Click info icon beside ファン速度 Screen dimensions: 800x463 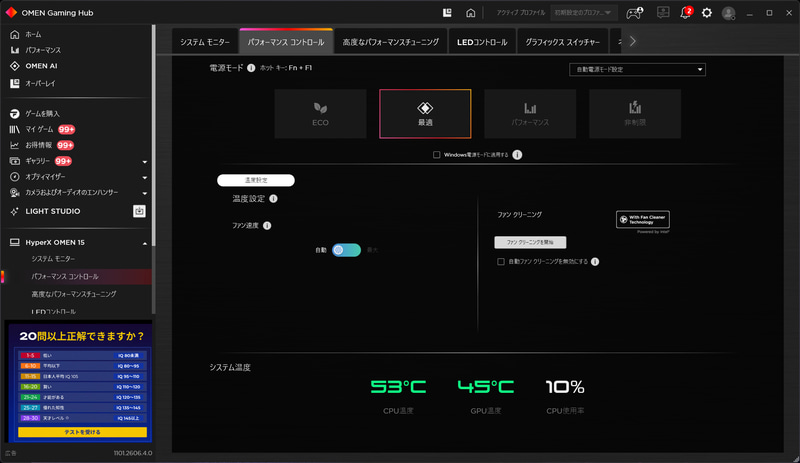click(x=267, y=226)
